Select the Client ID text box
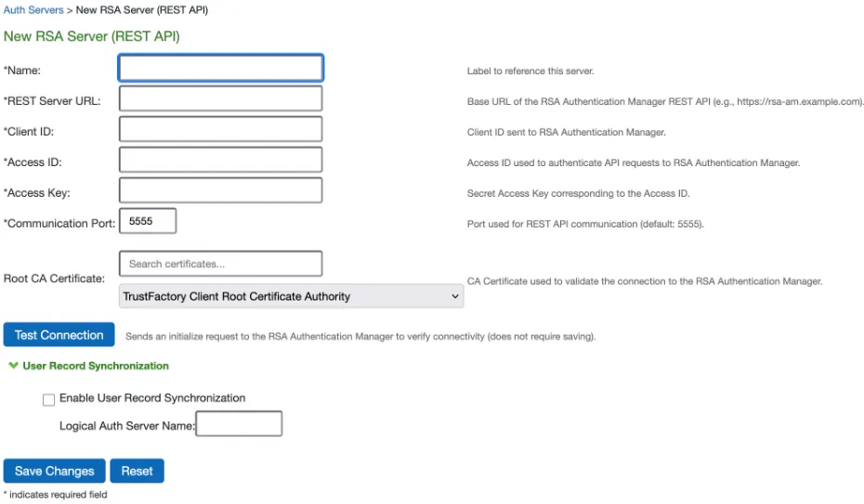The image size is (864, 504). pos(220,129)
